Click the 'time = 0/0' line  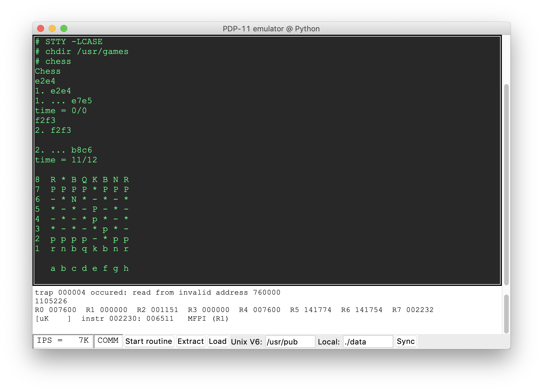point(61,110)
